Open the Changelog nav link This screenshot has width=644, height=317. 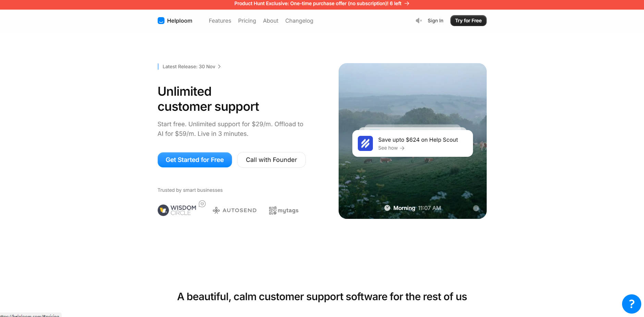pyautogui.click(x=299, y=21)
